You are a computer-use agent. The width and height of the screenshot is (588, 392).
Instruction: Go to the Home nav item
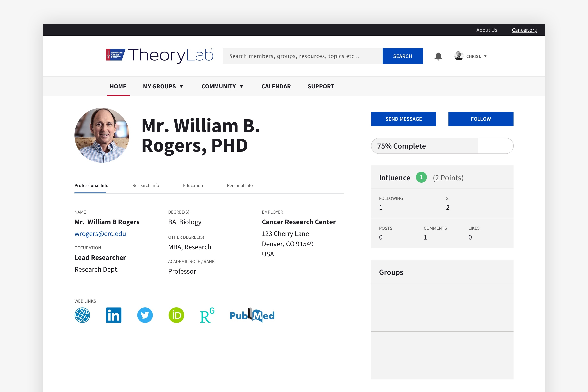(118, 86)
